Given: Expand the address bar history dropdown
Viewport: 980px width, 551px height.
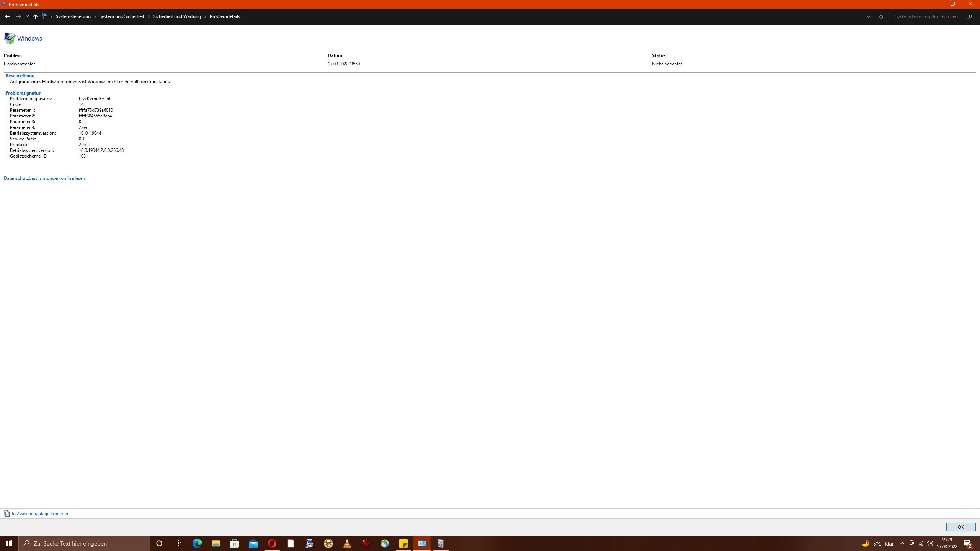Looking at the screenshot, I should pos(868,16).
